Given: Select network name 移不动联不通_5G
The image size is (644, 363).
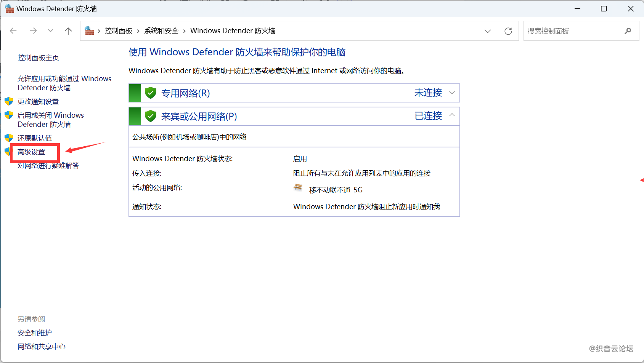Looking at the screenshot, I should point(336,190).
